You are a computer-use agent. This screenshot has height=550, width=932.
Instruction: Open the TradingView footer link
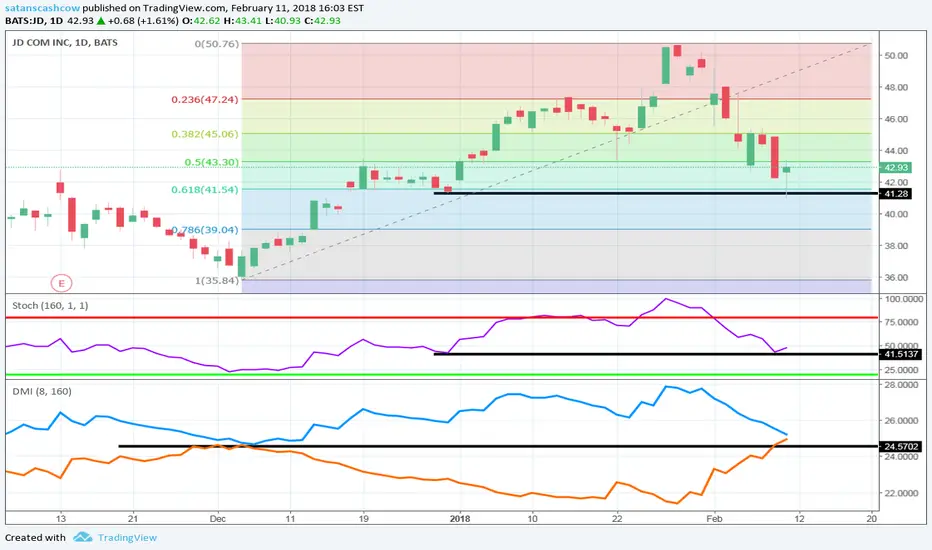pos(127,538)
